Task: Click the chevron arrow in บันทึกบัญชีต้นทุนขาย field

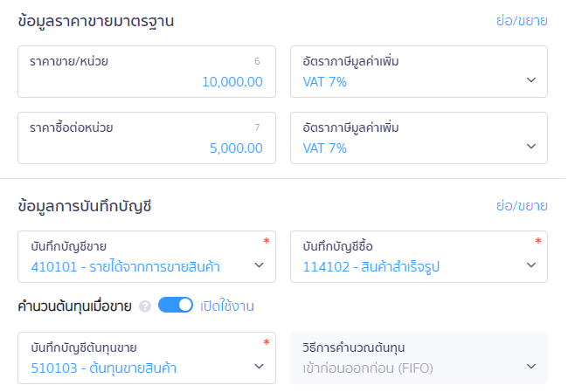Action: pyautogui.click(x=259, y=367)
